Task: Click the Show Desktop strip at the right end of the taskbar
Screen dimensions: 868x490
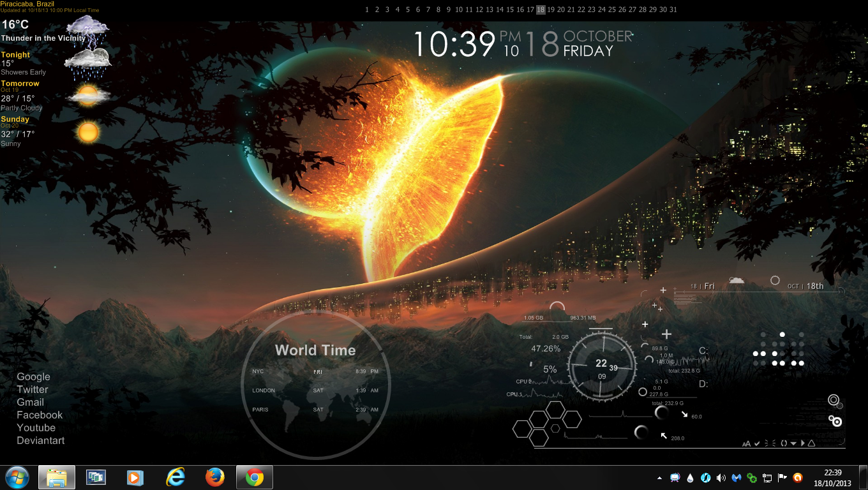Action: tap(864, 477)
